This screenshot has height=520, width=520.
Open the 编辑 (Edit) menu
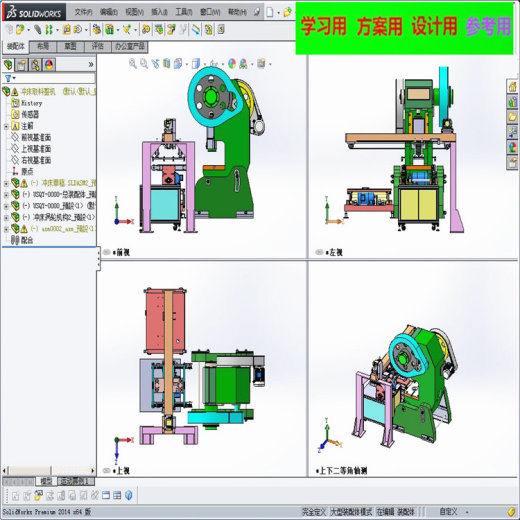pos(109,12)
